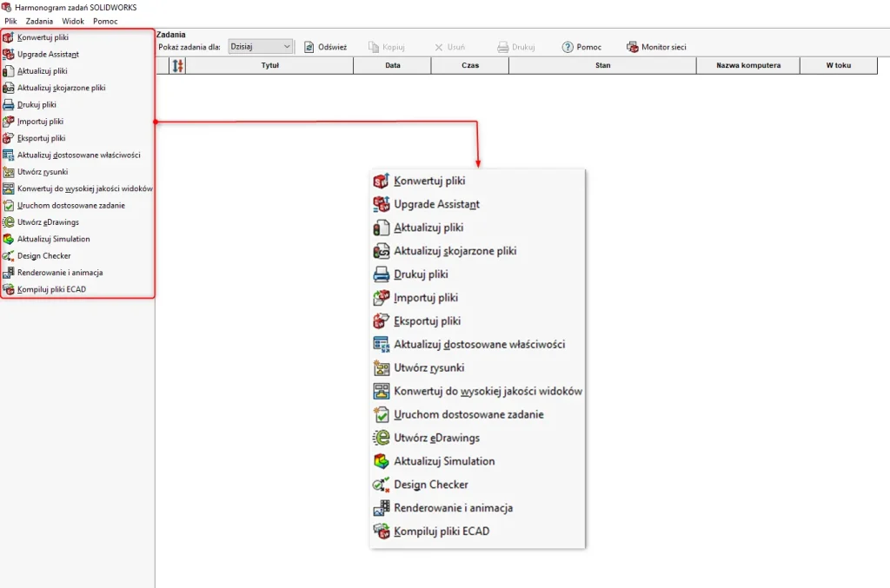Open the Plik menu
Viewport: 890px width, 588px height.
[10, 21]
